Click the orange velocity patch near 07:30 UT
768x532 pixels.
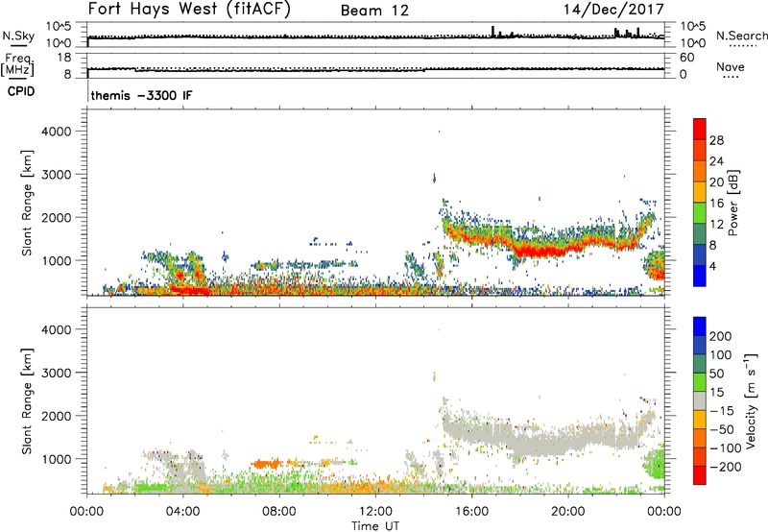266,464
